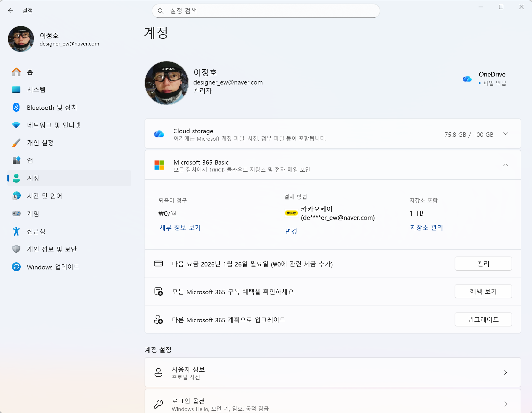Click the accessibility figure icon for 접근성

coord(16,231)
